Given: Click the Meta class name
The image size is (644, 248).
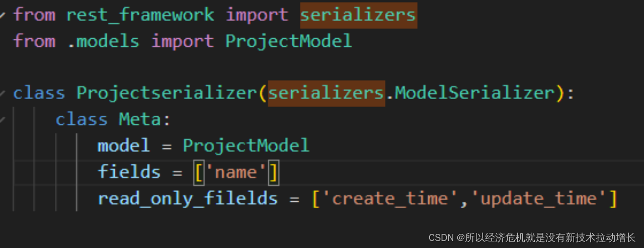Looking at the screenshot, I should pyautogui.click(x=140, y=120).
